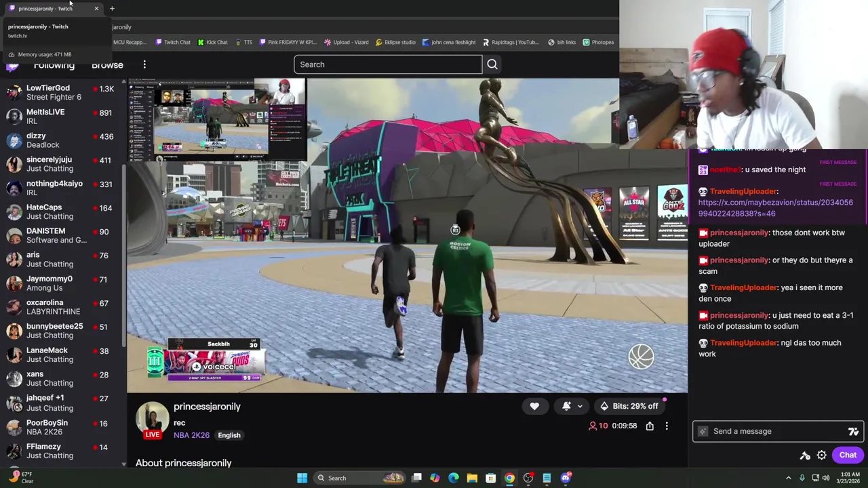
Task: Open the 7TV emote picker
Action: coord(853,431)
